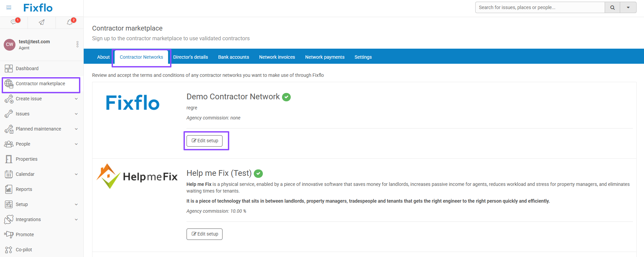
Task: Expand the Planned maintenance chevron
Action: click(76, 129)
